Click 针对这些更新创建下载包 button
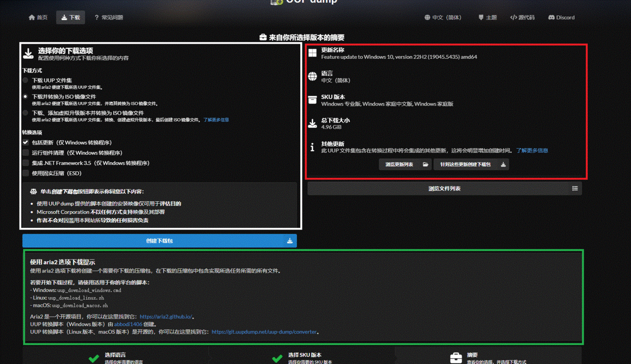The width and height of the screenshot is (631, 364). click(471, 164)
